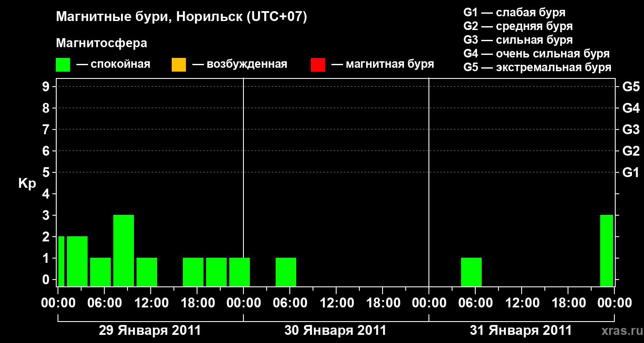Select the G4 — очень сильная буря description
The width and height of the screenshot is (644, 343).
tap(536, 54)
